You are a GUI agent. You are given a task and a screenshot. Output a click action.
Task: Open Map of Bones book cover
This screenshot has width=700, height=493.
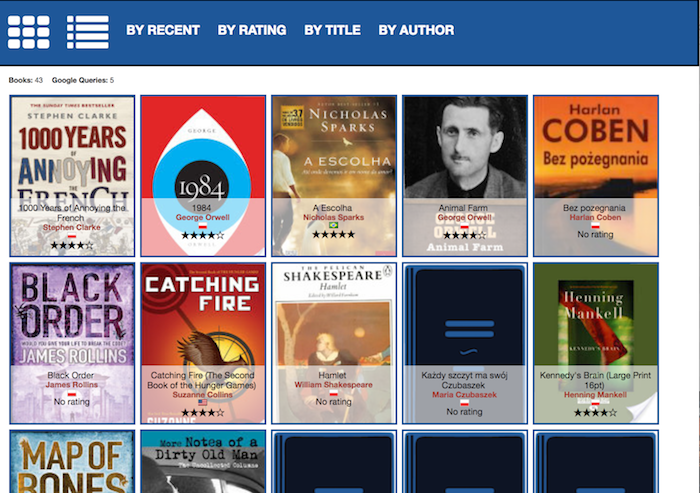tap(72, 462)
